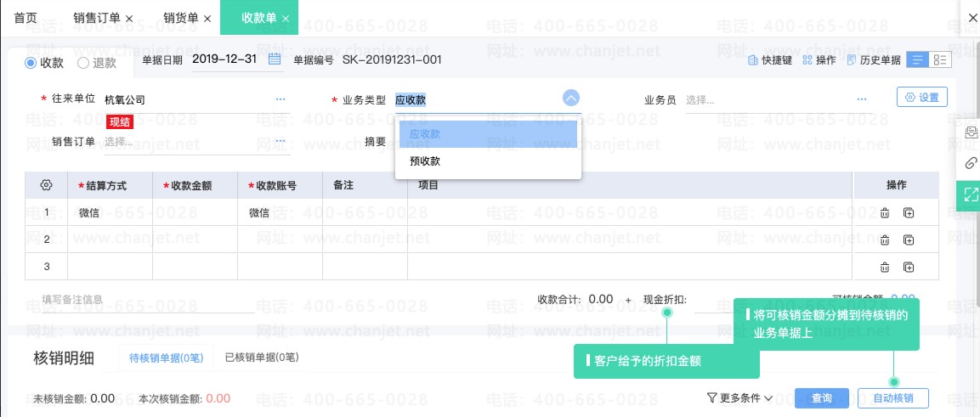
Task: Delete row 3 with trash icon
Action: point(884,267)
